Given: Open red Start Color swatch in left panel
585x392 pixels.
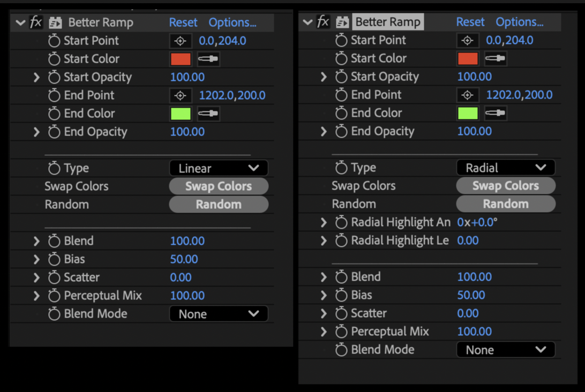Looking at the screenshot, I should click(x=181, y=59).
